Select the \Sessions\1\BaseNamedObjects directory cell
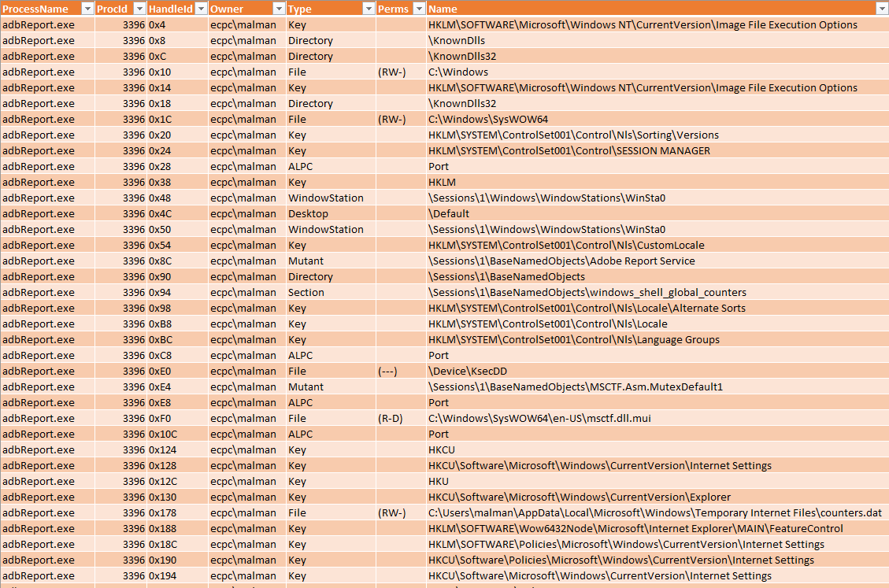 tap(657, 277)
